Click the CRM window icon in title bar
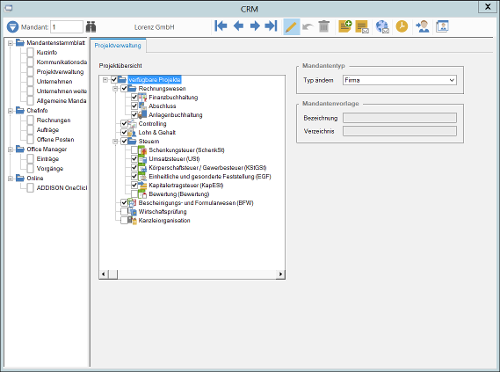Screen dimensions: 500x372 8,8
